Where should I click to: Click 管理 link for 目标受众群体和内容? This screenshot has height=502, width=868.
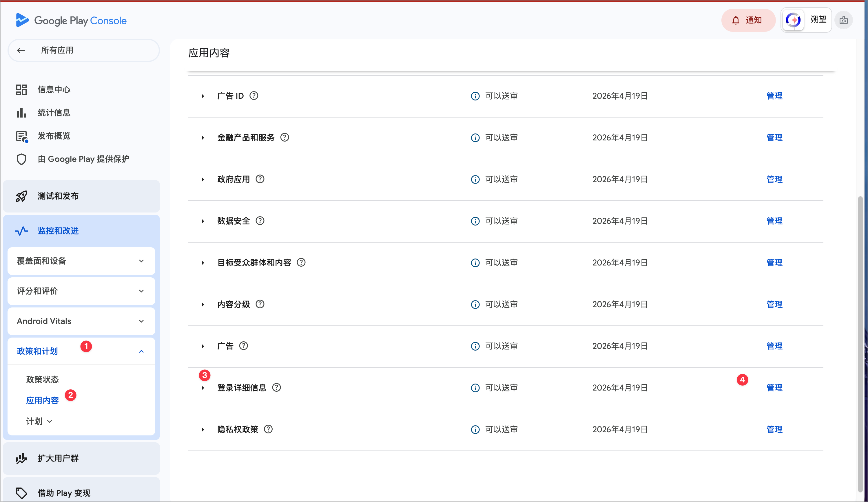coord(774,263)
